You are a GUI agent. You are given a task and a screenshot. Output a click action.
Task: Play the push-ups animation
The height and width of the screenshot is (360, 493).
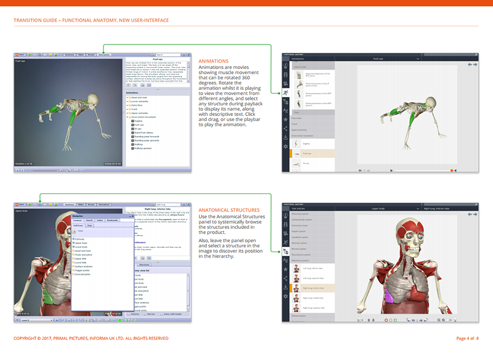click(391, 170)
